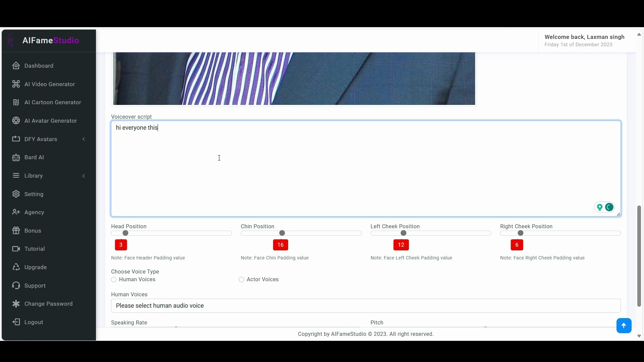Click the AI Cartoon Generator icon
This screenshot has width=644, height=362.
[x=16, y=102]
